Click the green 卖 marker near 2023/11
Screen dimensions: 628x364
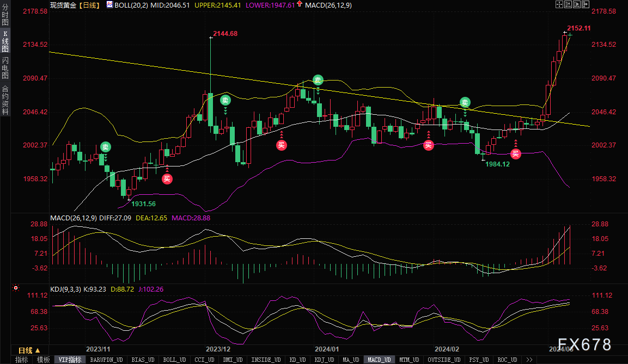coord(105,147)
